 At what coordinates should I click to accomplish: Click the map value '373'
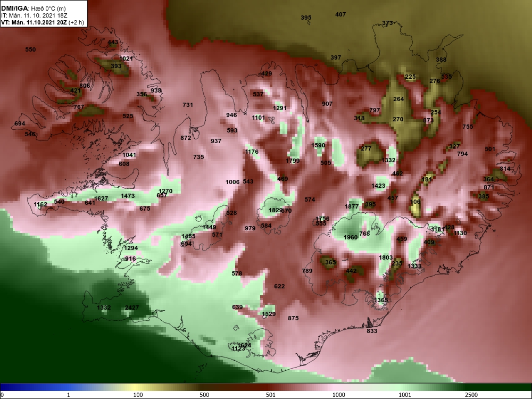387,23
